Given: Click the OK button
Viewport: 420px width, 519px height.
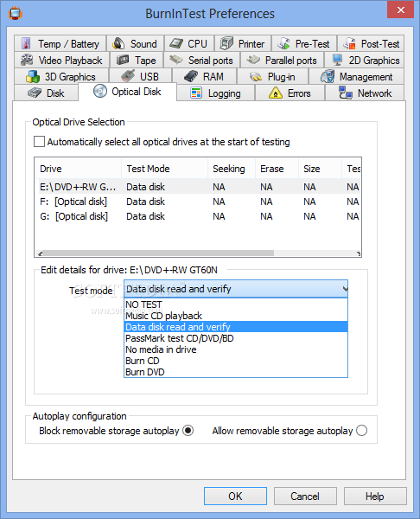Looking at the screenshot, I should click(x=235, y=496).
